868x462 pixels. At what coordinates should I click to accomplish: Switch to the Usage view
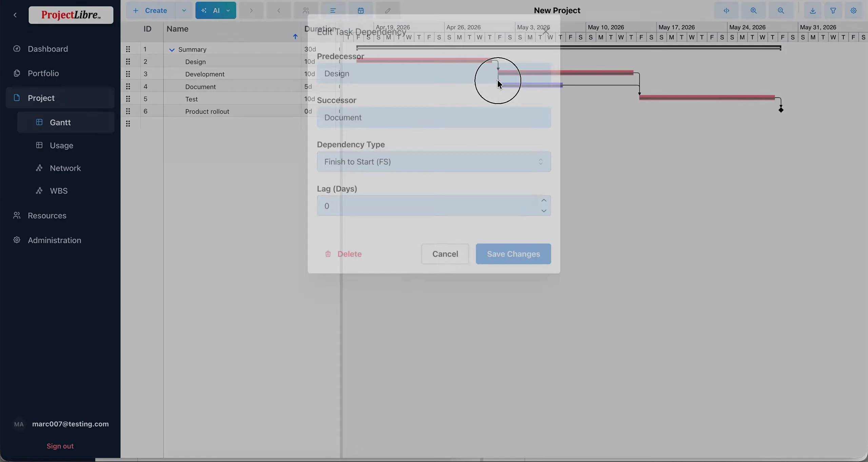click(61, 146)
